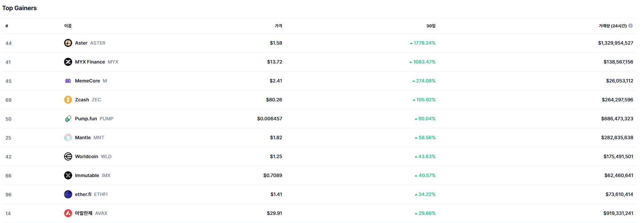The height and width of the screenshot is (223, 644).
Task: Click the Top Gainers heading
Action: click(x=20, y=8)
